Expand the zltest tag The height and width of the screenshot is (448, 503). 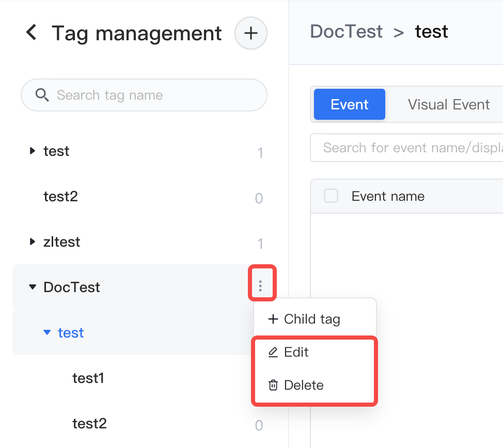pyautogui.click(x=33, y=242)
